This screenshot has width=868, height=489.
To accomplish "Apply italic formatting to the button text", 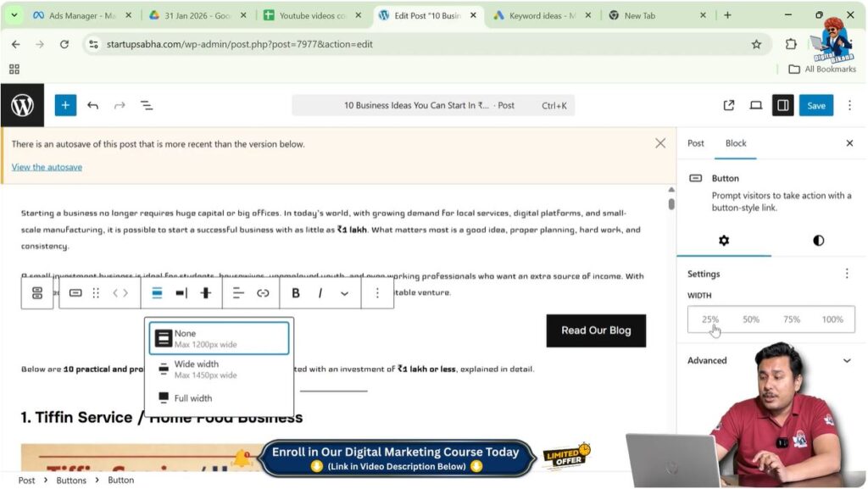I will [319, 292].
